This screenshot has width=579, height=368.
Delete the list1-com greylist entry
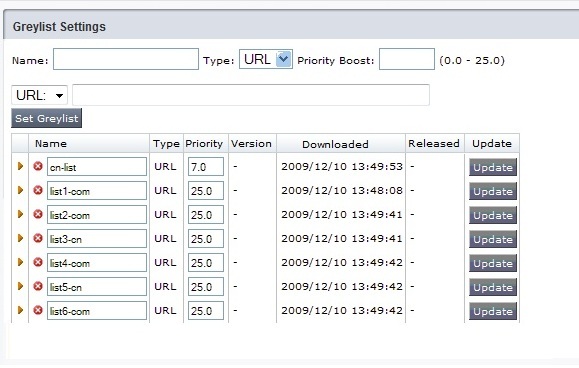[x=38, y=190]
